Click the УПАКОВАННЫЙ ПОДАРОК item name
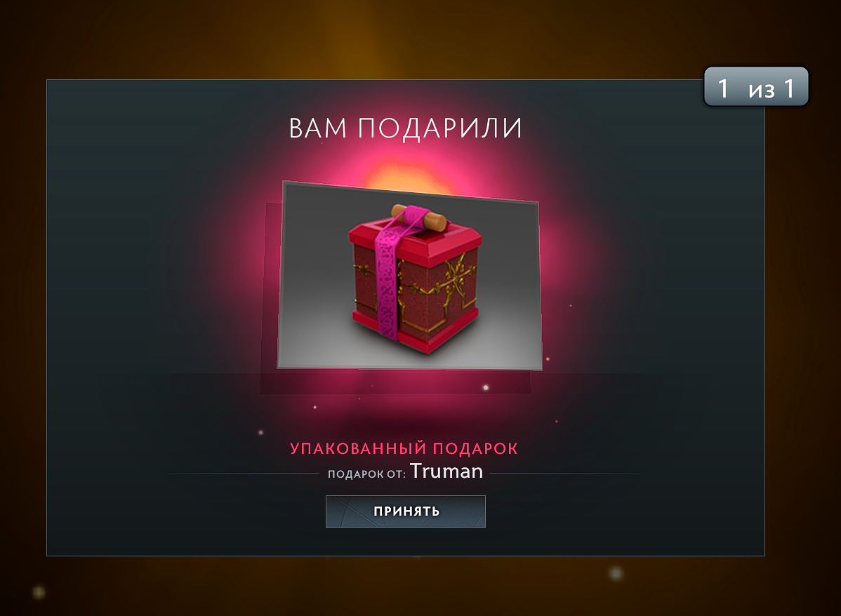 404,448
